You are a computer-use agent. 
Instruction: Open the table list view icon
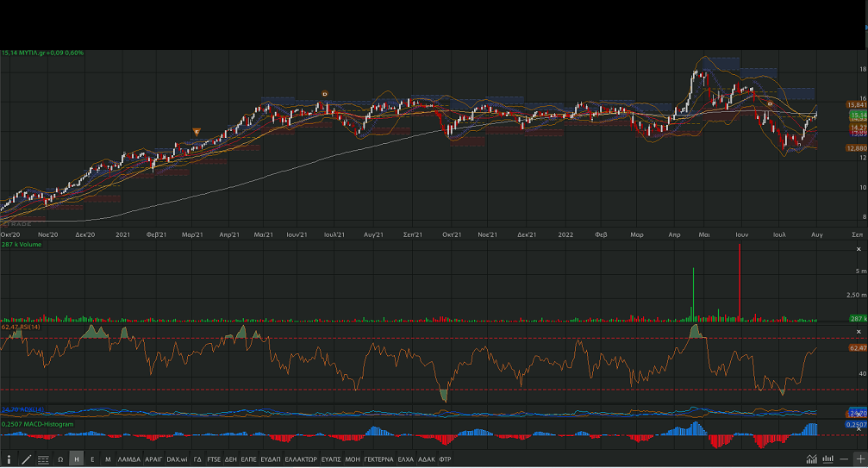click(42, 459)
